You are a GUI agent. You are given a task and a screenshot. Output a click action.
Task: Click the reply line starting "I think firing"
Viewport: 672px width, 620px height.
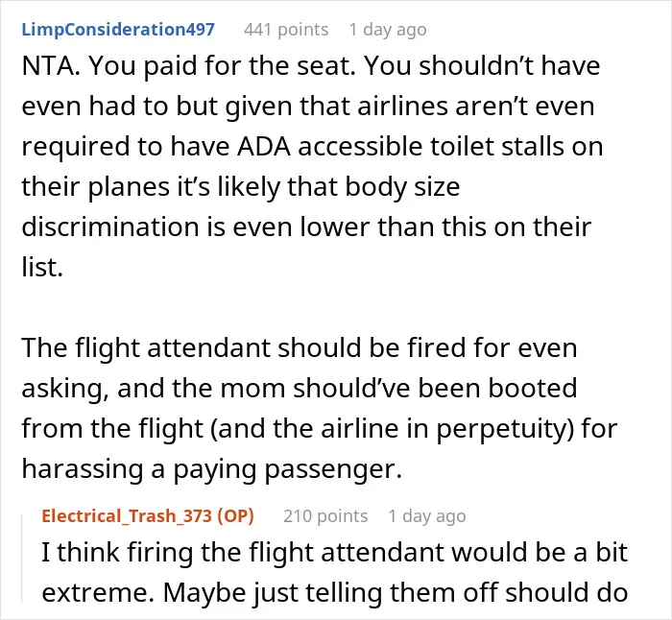[335, 553]
